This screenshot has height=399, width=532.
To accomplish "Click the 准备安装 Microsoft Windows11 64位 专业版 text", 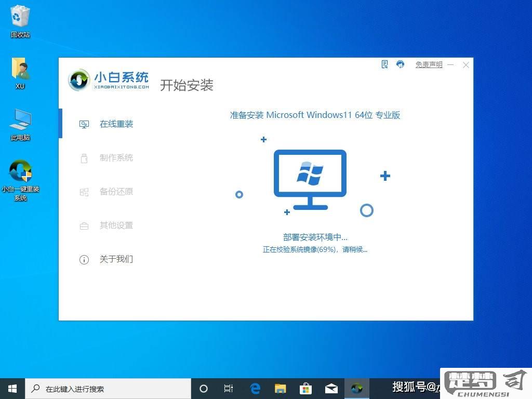I will [315, 115].
